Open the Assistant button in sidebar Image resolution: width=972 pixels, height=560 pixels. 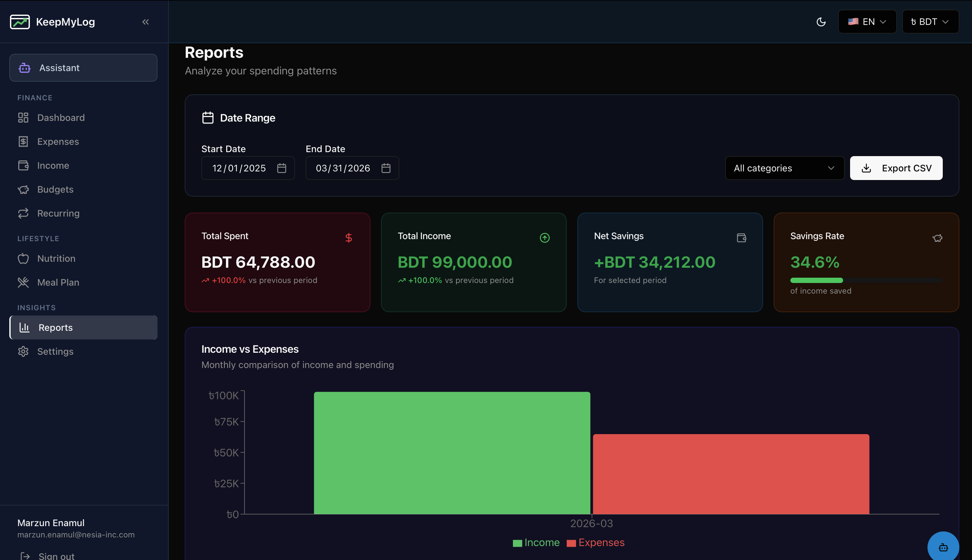pyautogui.click(x=83, y=68)
